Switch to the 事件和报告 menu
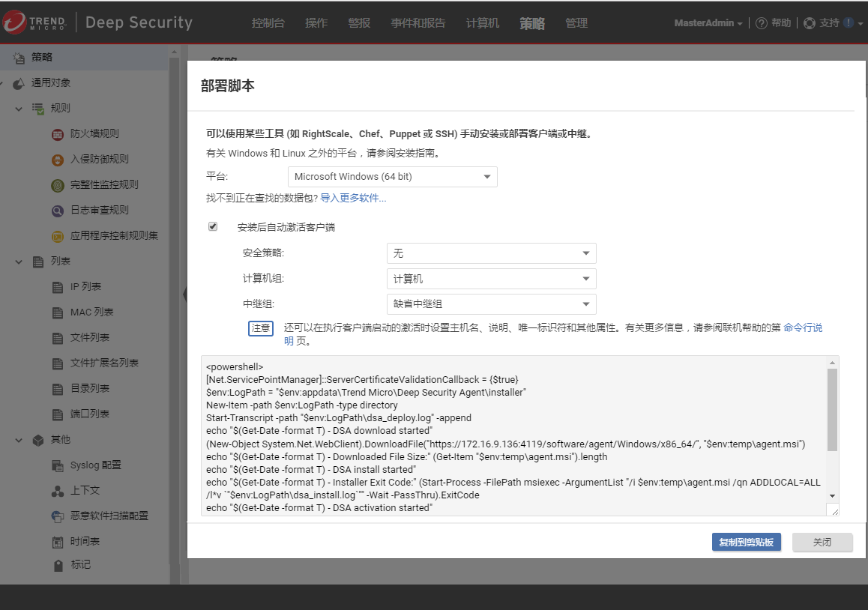 pyautogui.click(x=418, y=23)
